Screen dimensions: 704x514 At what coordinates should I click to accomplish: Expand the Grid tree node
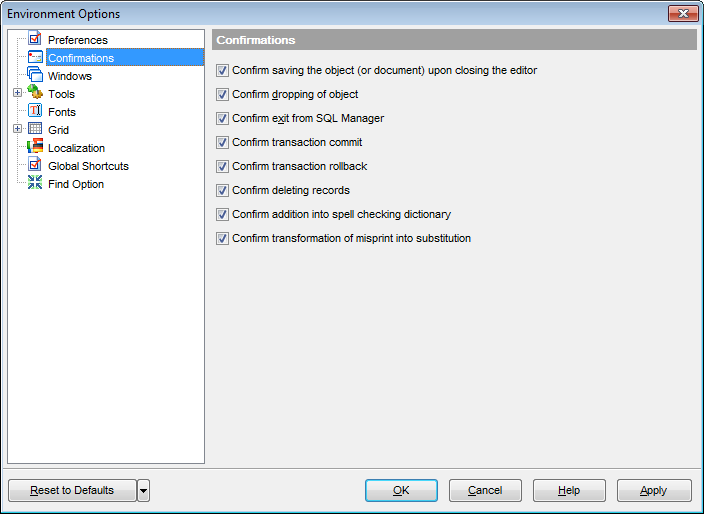pyautogui.click(x=18, y=128)
